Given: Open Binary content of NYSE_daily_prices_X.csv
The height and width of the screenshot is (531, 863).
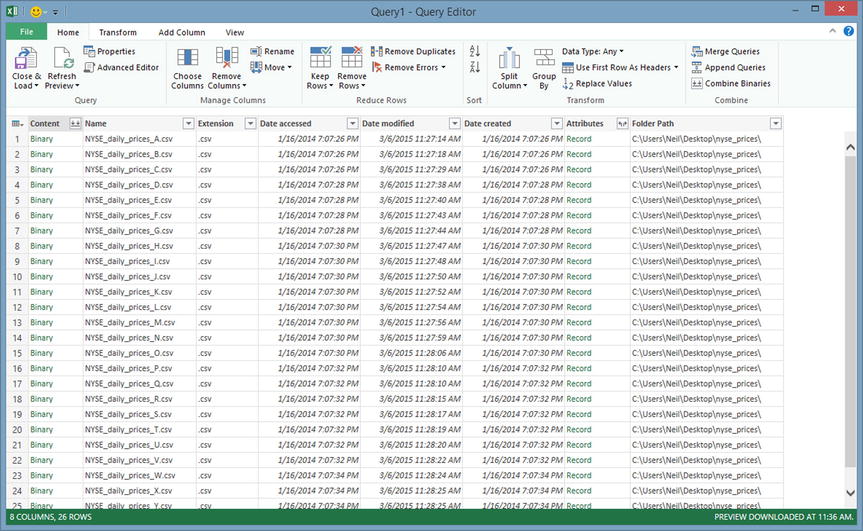Looking at the screenshot, I should click(x=41, y=491).
